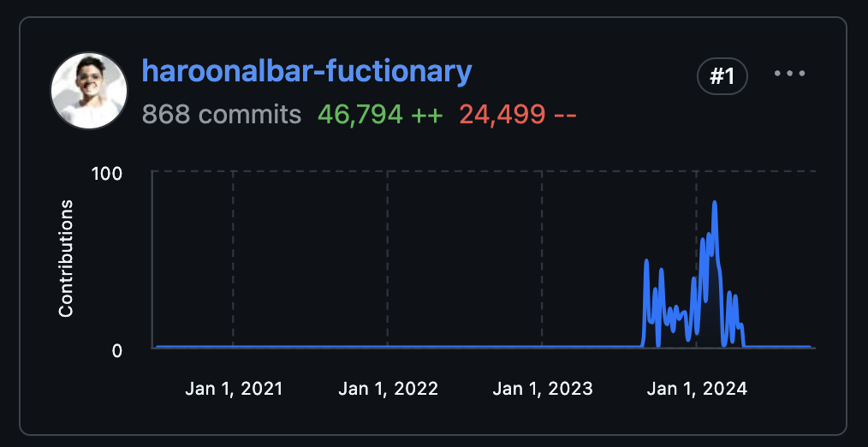Click the #1 rank badge
Screen dimensions: 868x447
point(722,77)
